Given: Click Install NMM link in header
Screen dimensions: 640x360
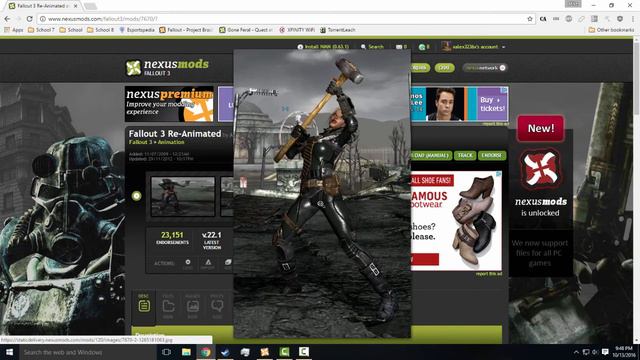Looking at the screenshot, I should (323, 47).
